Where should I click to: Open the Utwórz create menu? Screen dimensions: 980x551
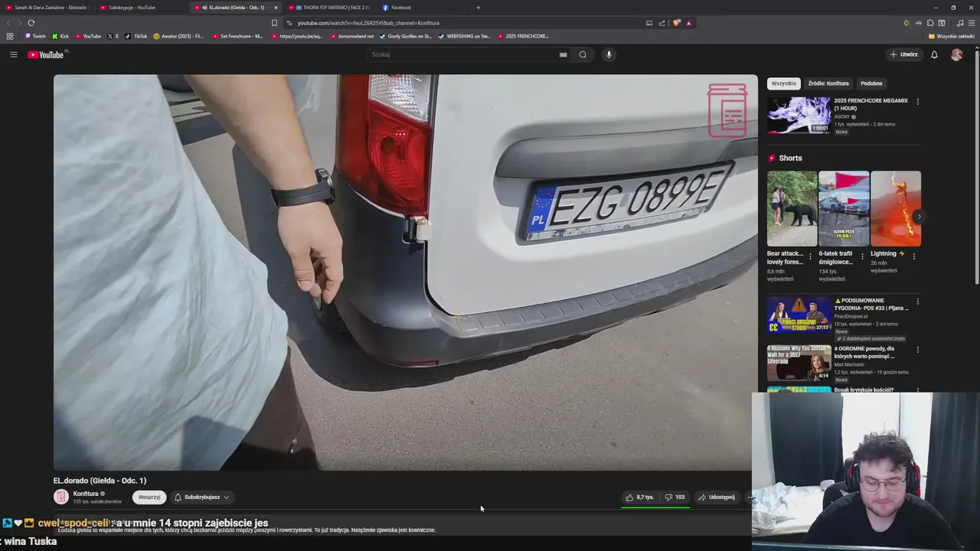point(903,54)
